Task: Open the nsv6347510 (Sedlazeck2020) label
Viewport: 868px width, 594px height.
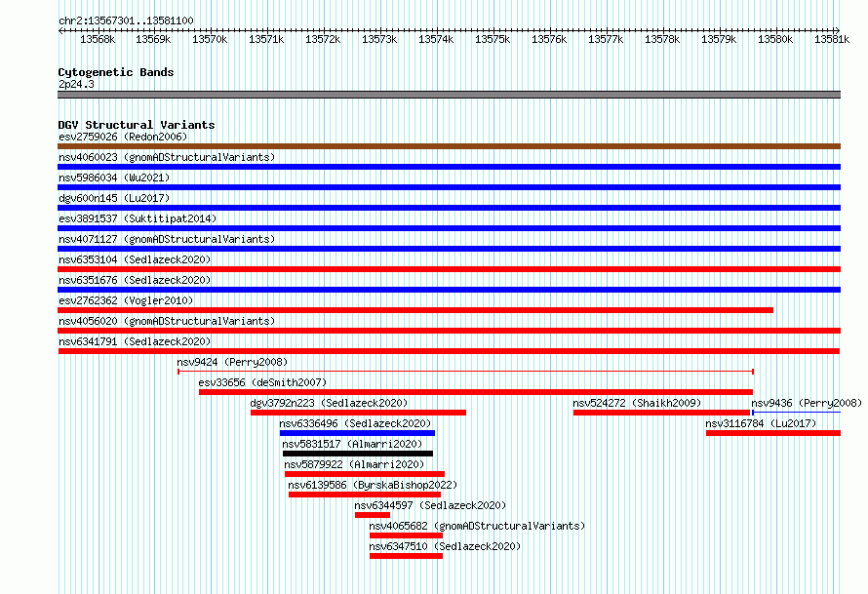Action: click(x=445, y=546)
